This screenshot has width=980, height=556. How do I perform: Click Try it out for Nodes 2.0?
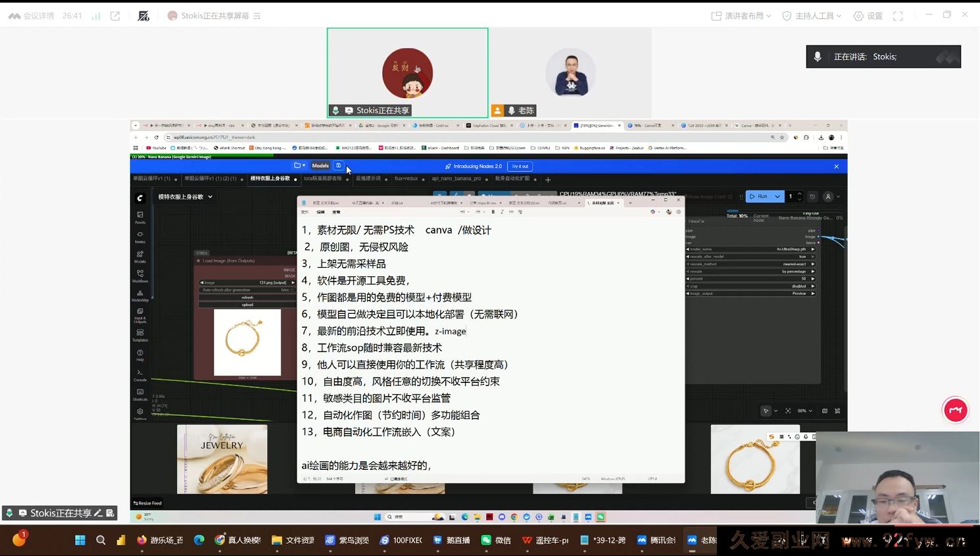520,166
